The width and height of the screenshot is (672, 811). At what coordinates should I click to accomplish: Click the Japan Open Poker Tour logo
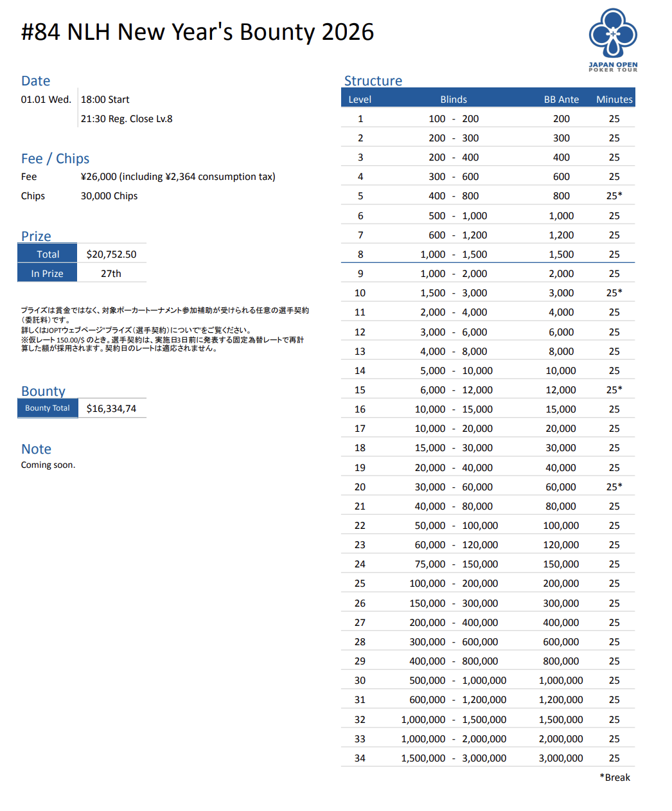(x=613, y=40)
